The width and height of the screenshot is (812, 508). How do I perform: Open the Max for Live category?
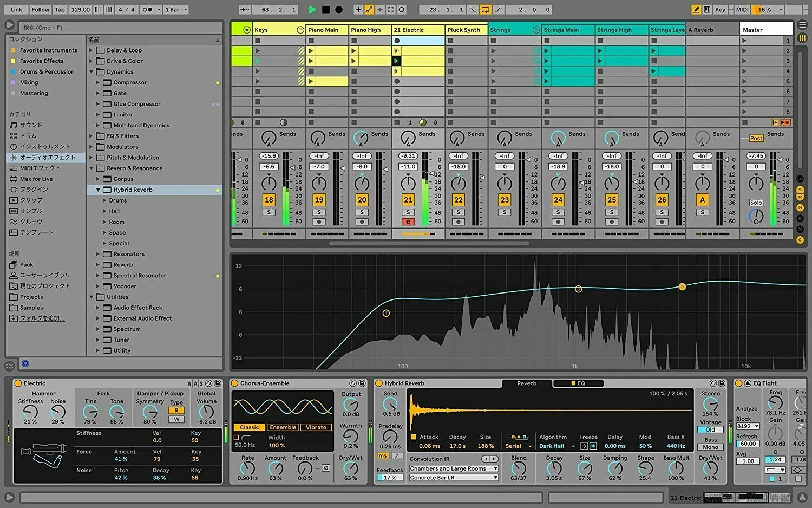pyautogui.click(x=36, y=179)
